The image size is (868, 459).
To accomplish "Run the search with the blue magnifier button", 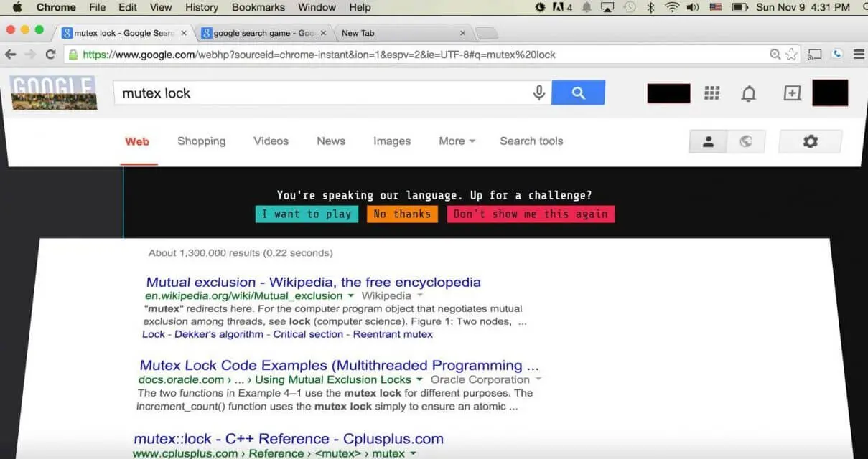I will [579, 93].
